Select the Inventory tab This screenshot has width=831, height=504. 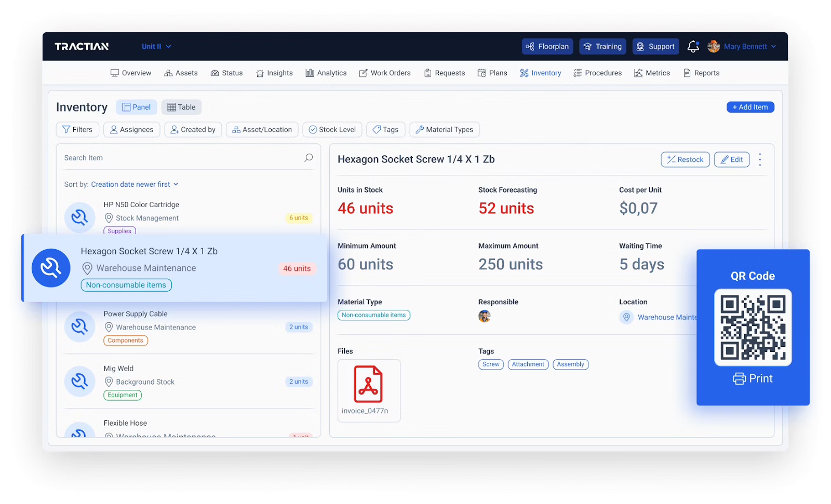(541, 73)
